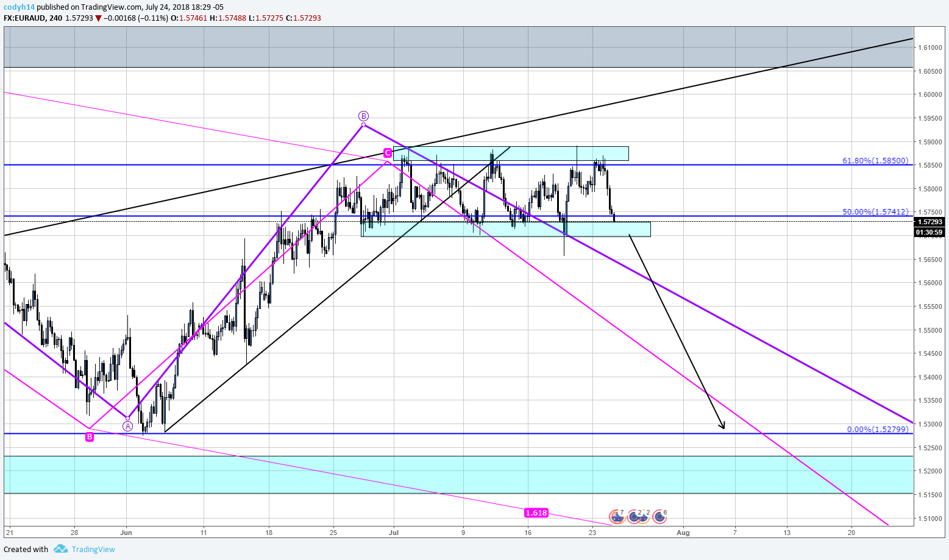Select the wide cyan zone near 1.52000
949x560 pixels.
(458, 475)
